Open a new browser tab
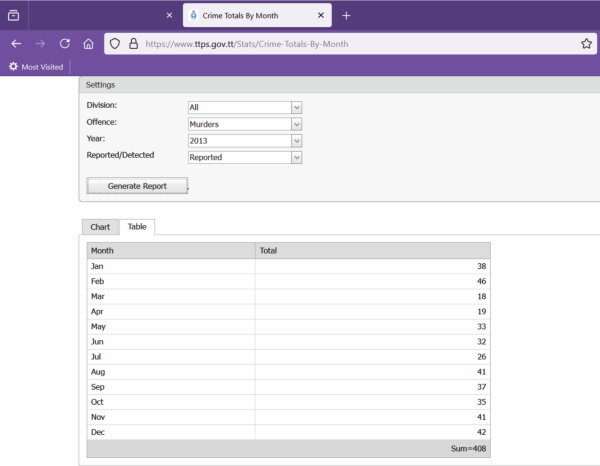The width and height of the screenshot is (600, 466). [346, 16]
